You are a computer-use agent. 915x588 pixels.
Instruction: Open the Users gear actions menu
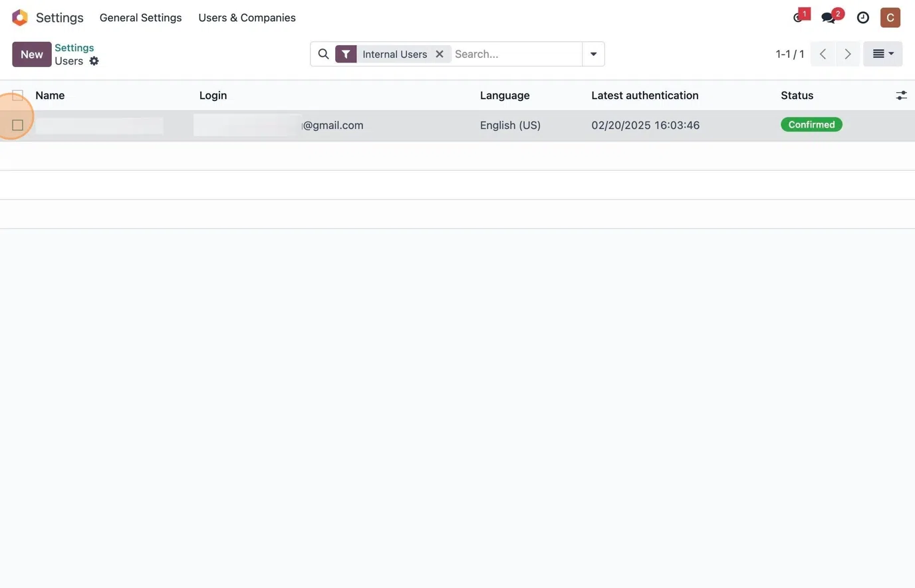tap(94, 61)
